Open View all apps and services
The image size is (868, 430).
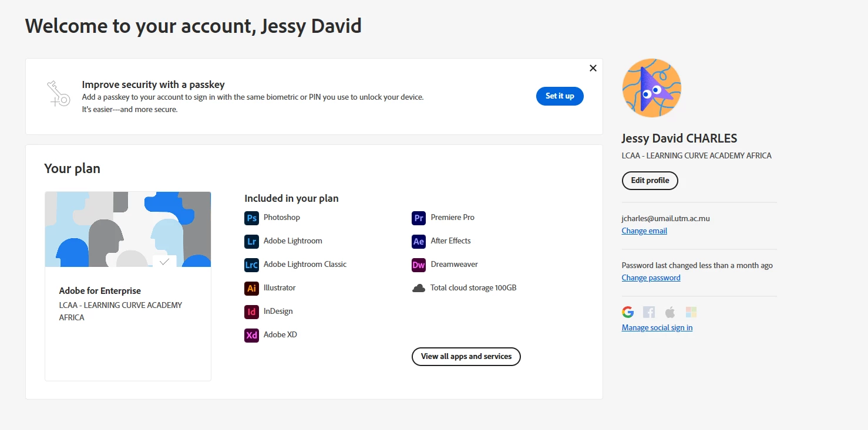click(466, 357)
